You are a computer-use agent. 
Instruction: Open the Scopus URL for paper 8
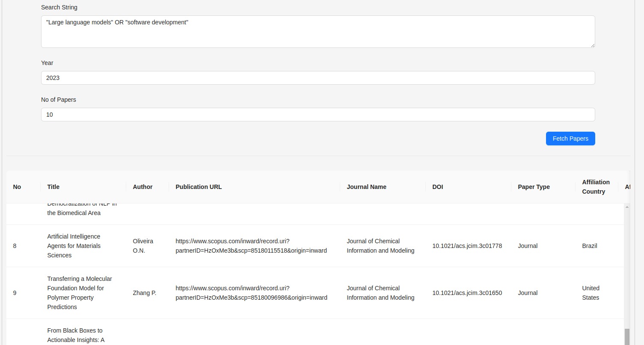[x=251, y=246]
